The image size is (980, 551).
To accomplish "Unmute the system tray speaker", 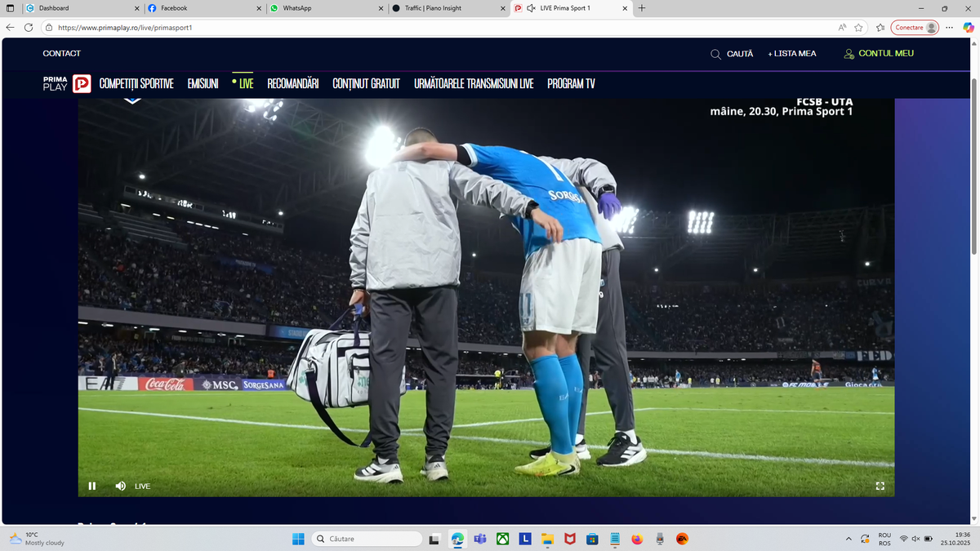I will (x=915, y=538).
